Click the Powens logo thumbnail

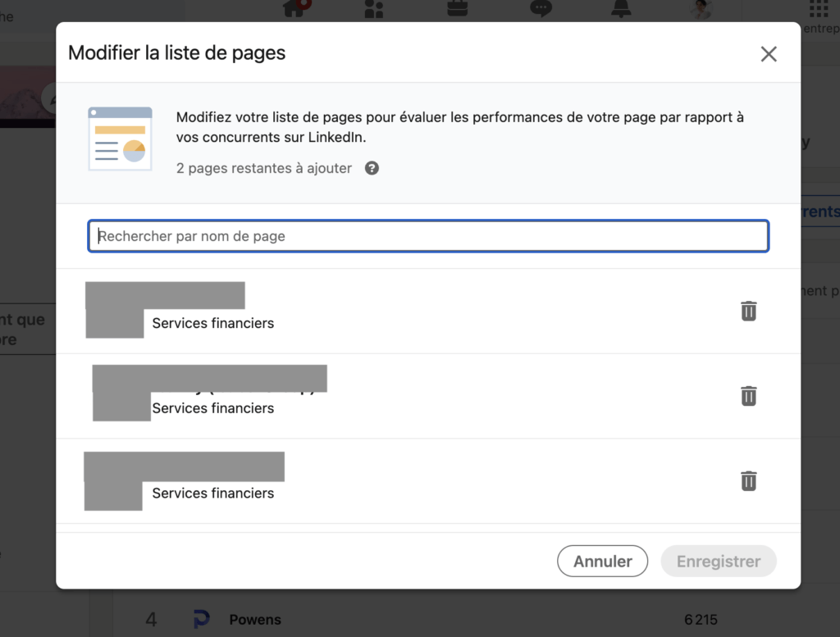click(202, 620)
